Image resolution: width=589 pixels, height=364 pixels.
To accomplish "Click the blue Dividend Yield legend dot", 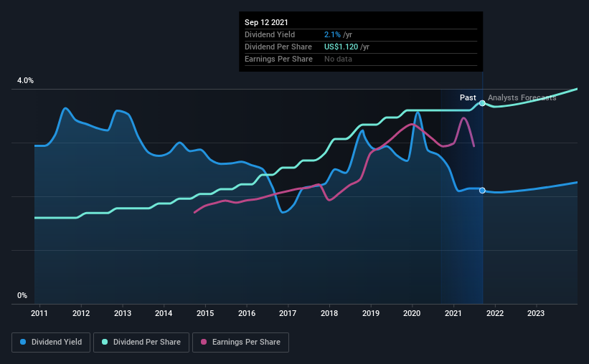I will [x=23, y=342].
